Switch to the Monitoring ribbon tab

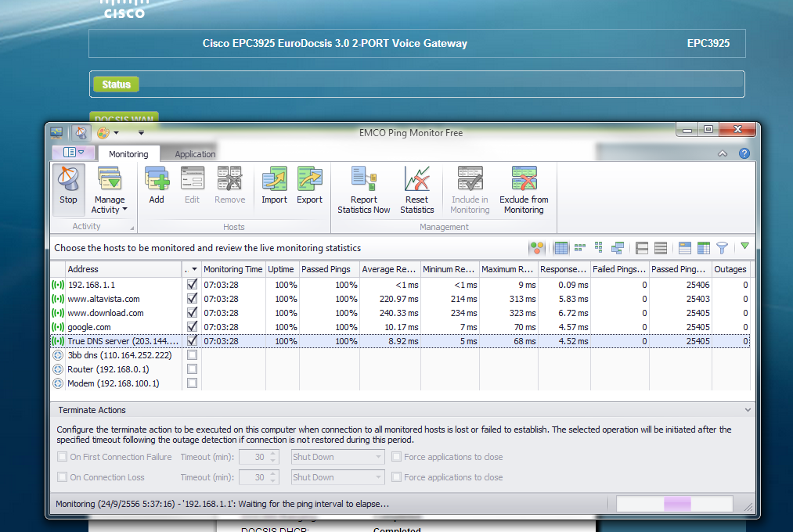point(128,154)
